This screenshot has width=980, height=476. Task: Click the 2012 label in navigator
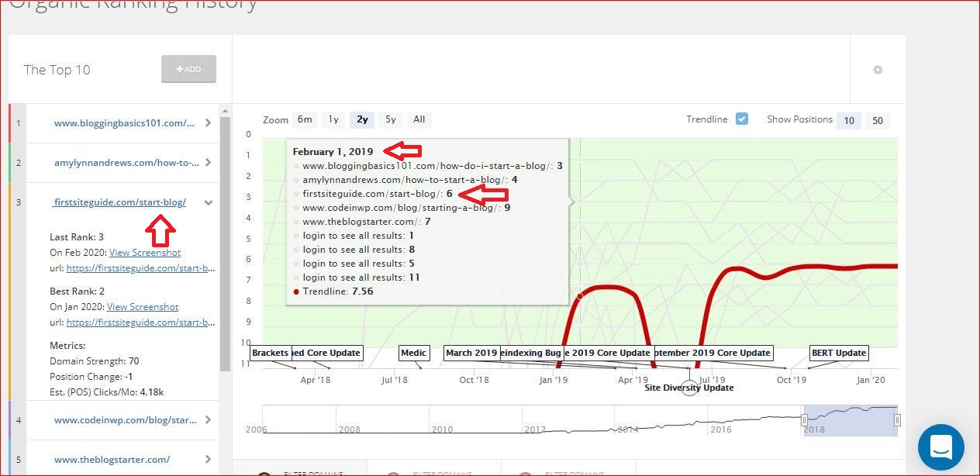point(535,429)
